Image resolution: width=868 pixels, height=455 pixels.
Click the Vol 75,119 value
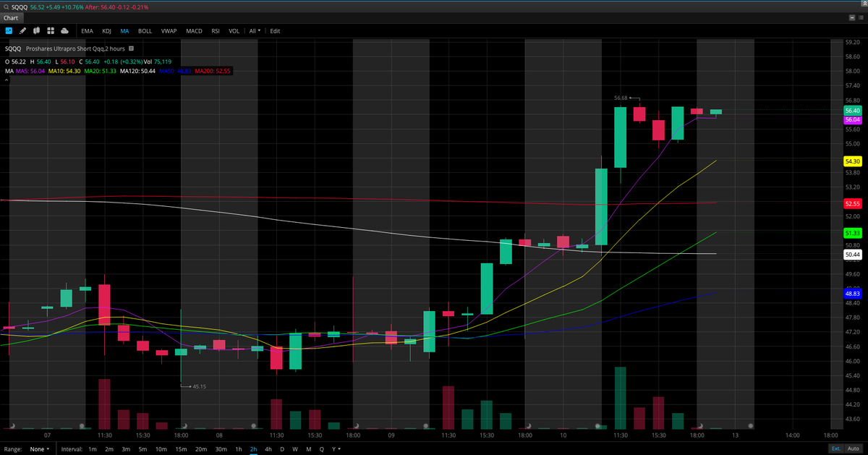[x=162, y=61]
